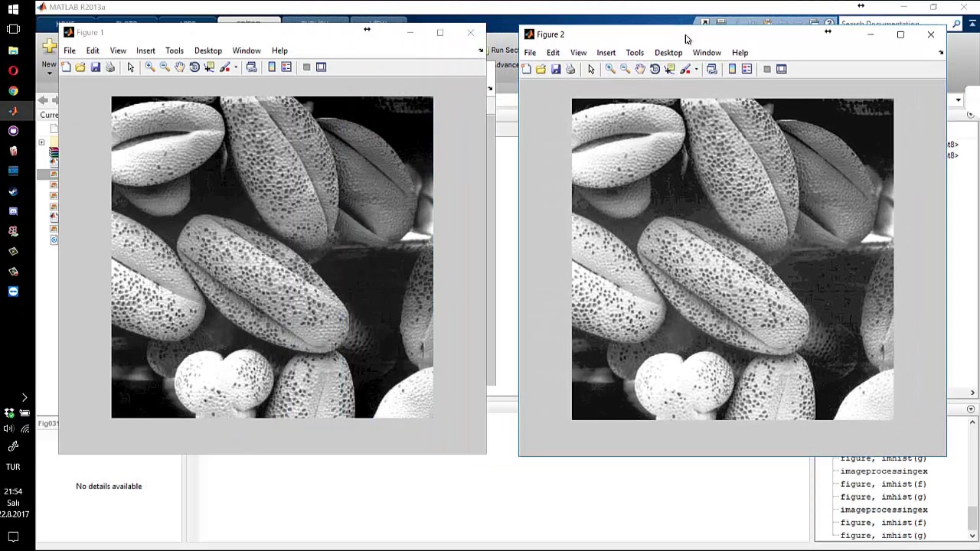Open Windows Start button on taskbar
Viewport: 980px width, 551px height.
point(13,9)
